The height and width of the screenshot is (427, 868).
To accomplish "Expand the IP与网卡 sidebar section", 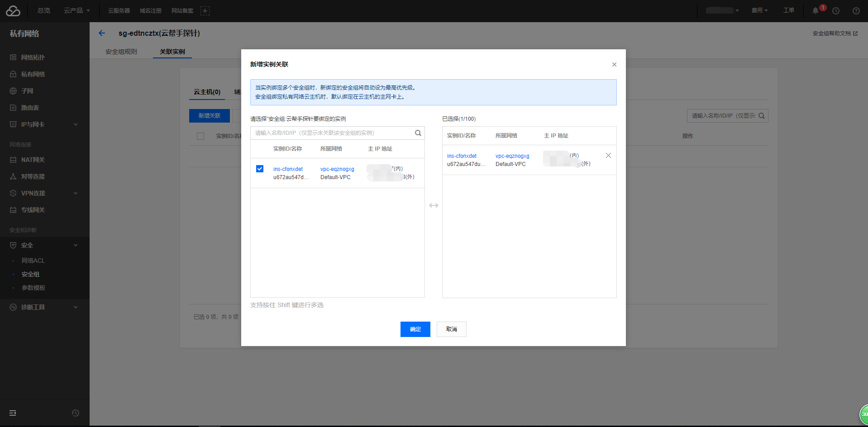I will [44, 124].
